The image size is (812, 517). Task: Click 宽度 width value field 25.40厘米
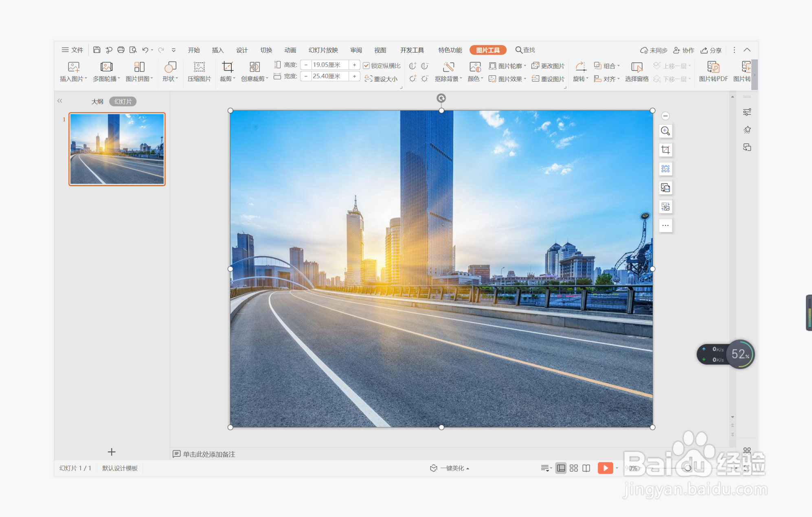(330, 76)
